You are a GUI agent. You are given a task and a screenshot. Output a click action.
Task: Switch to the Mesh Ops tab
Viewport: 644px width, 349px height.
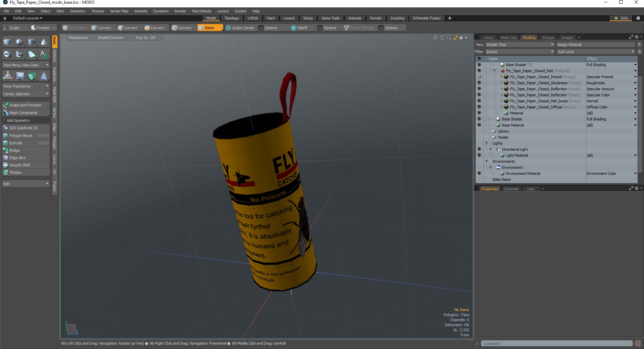[x=508, y=38]
